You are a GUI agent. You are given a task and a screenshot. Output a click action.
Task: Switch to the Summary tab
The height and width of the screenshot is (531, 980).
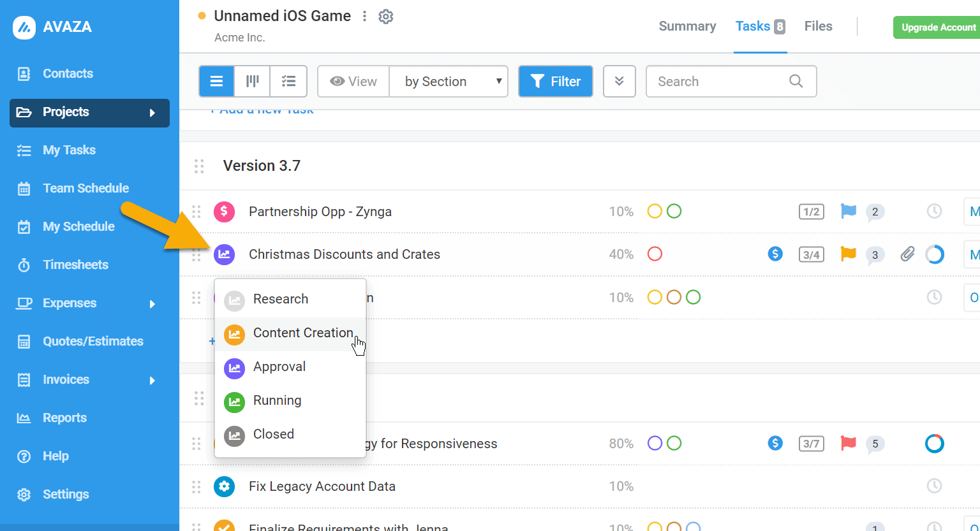[687, 26]
